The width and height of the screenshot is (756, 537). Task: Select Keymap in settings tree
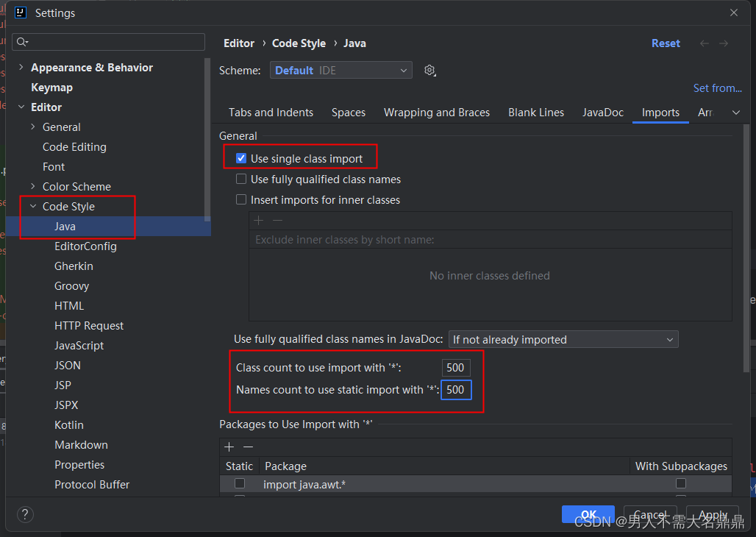(51, 88)
